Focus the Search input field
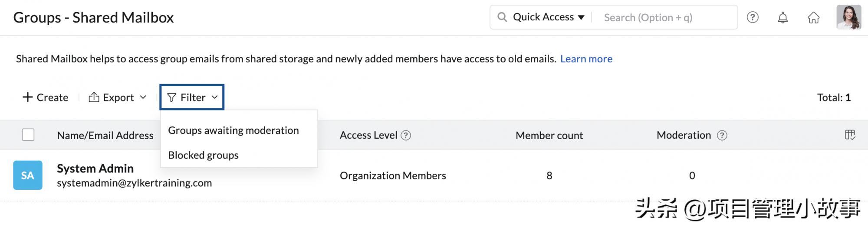Viewport: 868px width, 227px height. 664,18
